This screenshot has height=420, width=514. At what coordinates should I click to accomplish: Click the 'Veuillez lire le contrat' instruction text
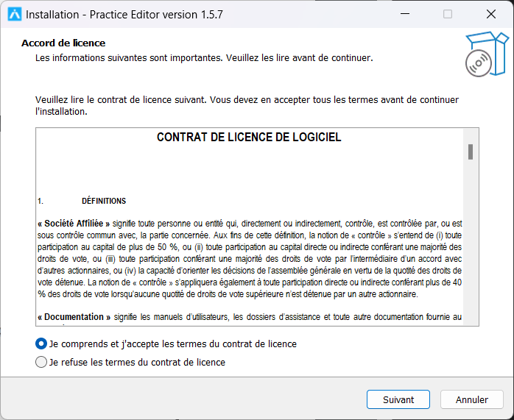click(247, 105)
